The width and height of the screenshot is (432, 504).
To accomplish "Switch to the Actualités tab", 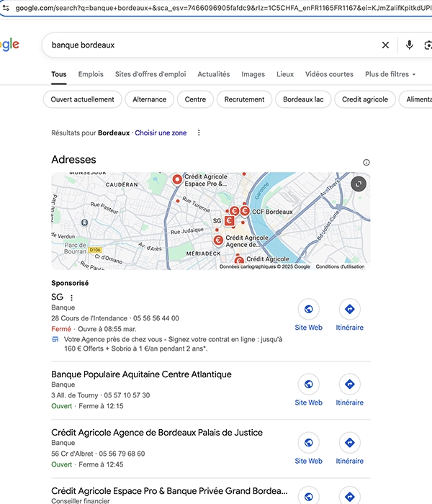I will [213, 74].
